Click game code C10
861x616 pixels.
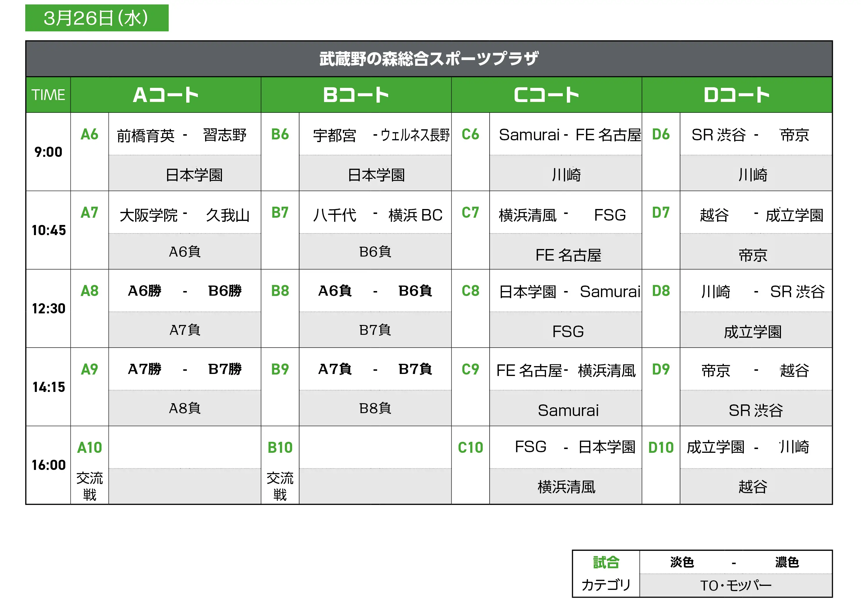470,448
